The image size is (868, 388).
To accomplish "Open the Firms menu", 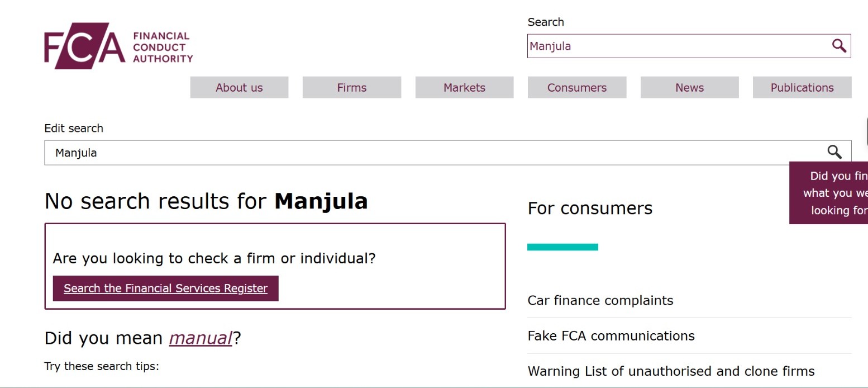I will 352,88.
